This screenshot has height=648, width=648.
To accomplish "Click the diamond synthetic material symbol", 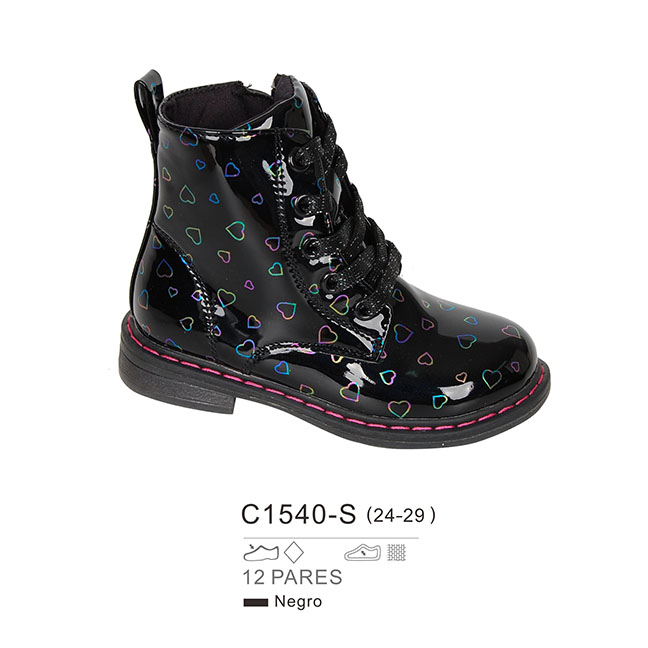I will (294, 552).
